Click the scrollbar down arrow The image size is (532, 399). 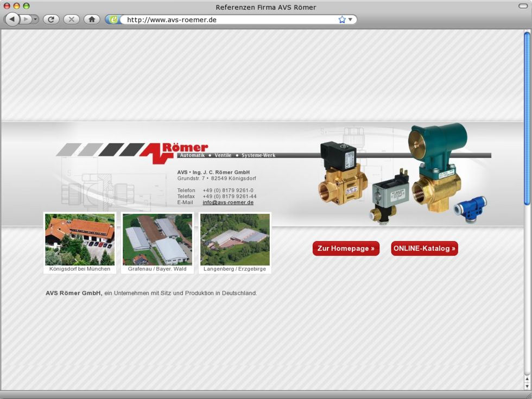pos(527,386)
